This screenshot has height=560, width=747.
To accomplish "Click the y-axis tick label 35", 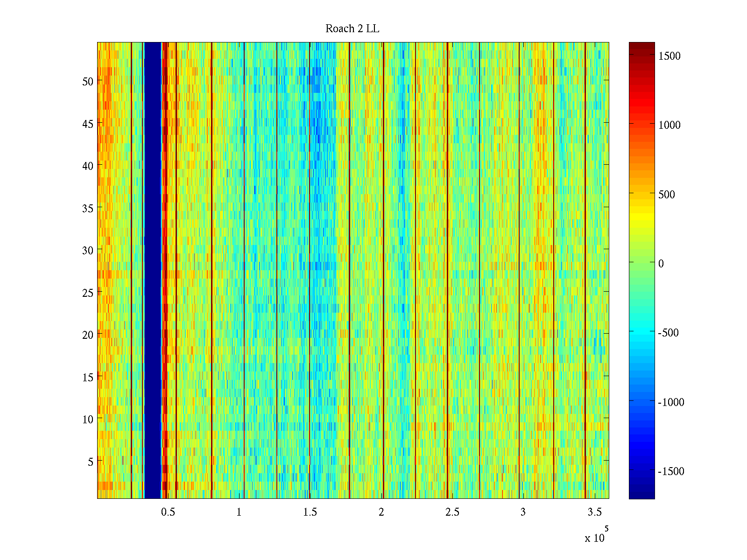I will tap(87, 209).
